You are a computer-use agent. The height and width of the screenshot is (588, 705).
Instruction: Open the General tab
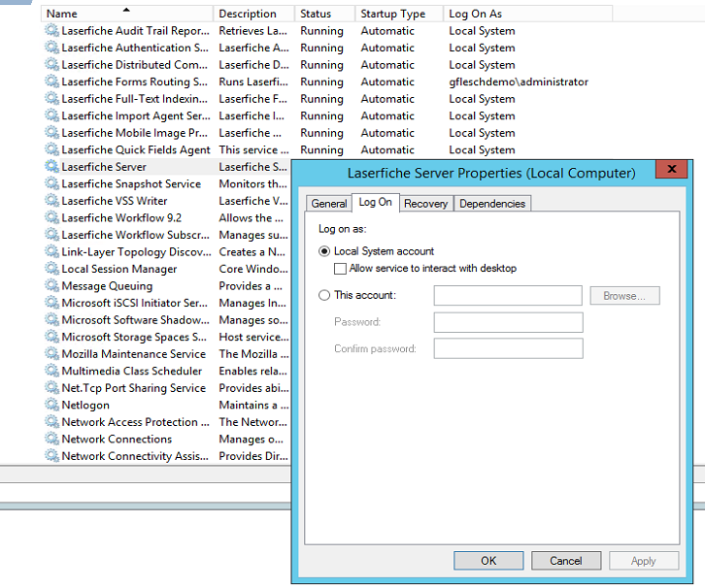click(x=328, y=204)
